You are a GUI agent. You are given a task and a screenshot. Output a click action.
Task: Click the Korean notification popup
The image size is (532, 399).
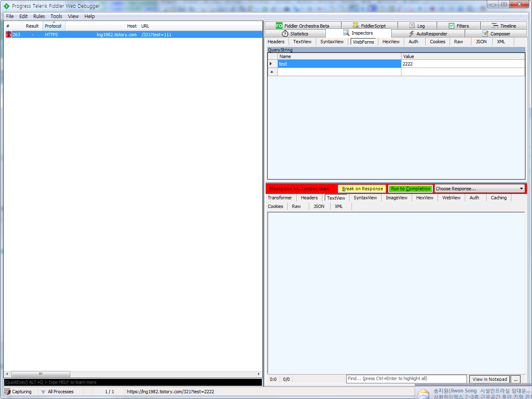[x=474, y=392]
